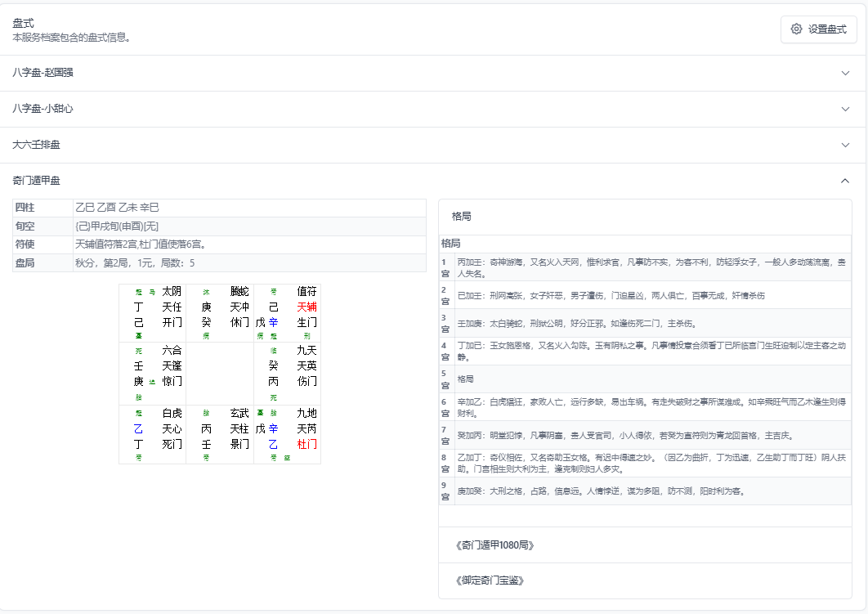This screenshot has width=868, height=614.
Task: Click 九天 in the right palace
Action: pyautogui.click(x=306, y=350)
